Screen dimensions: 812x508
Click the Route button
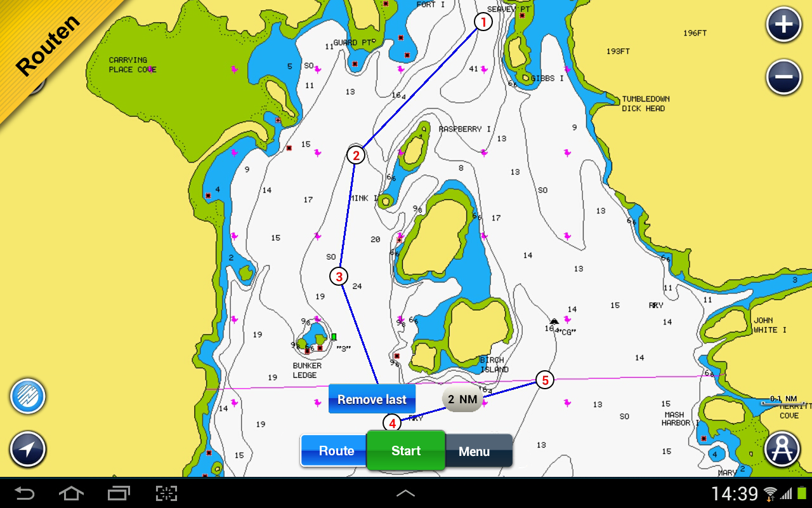point(336,451)
